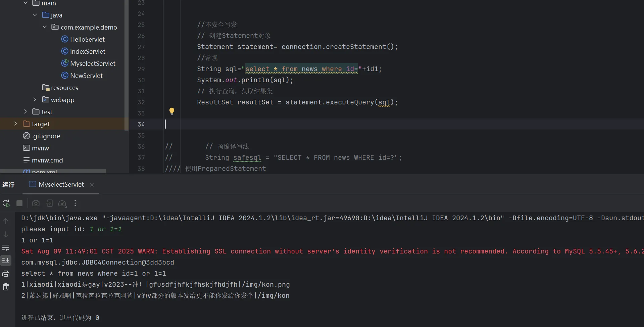
Task: Toggle soft-wrap in console output
Action: pos(6,248)
